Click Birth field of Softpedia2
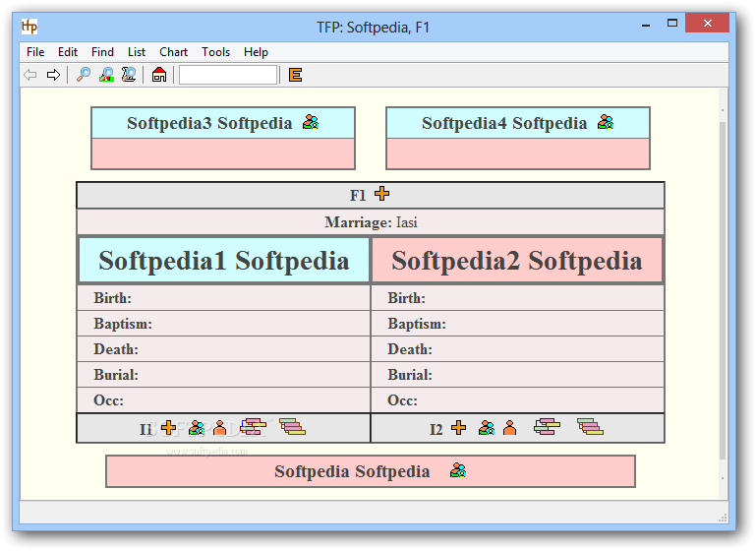 tap(517, 298)
